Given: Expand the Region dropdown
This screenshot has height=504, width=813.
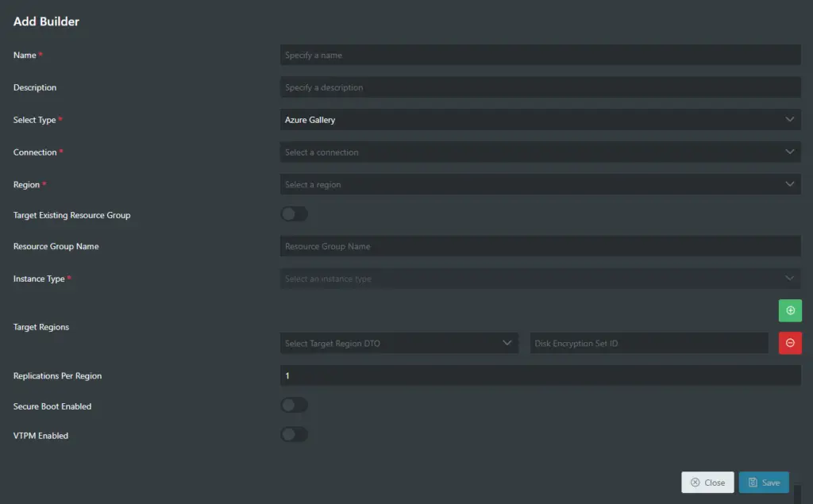Looking at the screenshot, I should pyautogui.click(x=540, y=185).
